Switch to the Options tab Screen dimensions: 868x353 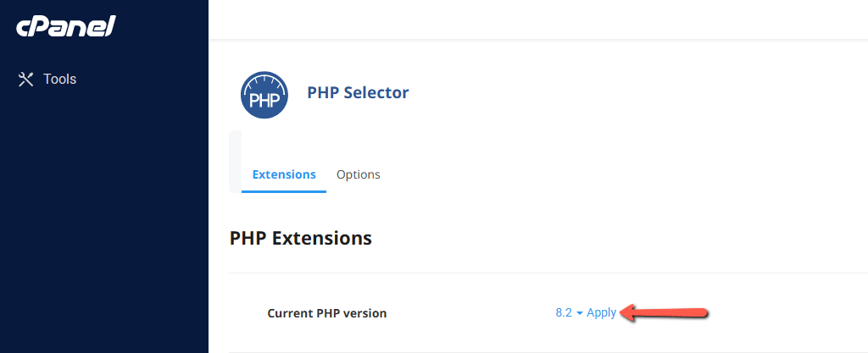click(359, 174)
